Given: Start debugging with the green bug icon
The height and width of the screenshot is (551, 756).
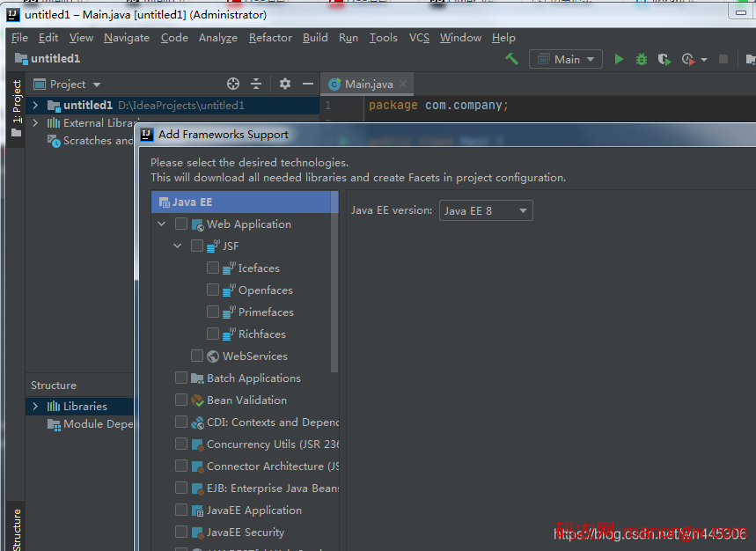Looking at the screenshot, I should click(642, 59).
